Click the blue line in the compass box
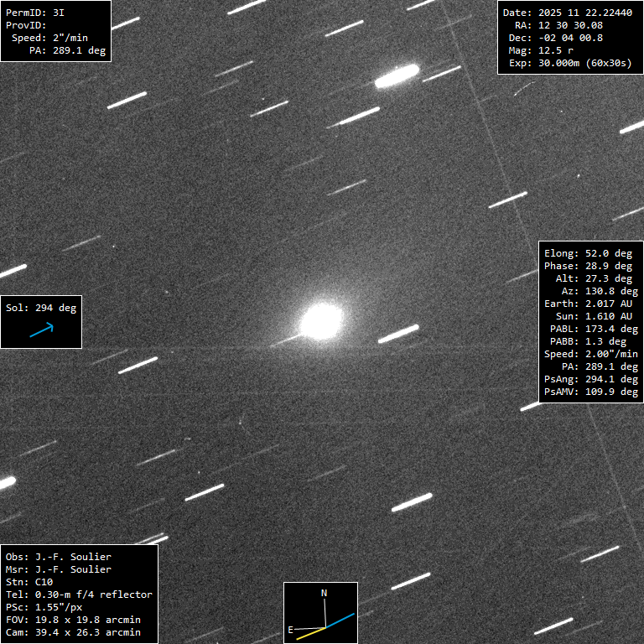This screenshot has width=644, height=644. pyautogui.click(x=340, y=621)
